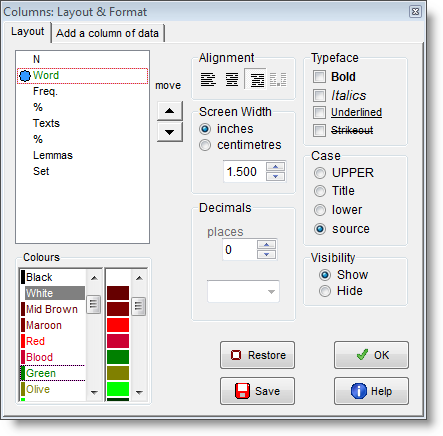Screen dimensions: 443x436
Task: Click the blue marker beside Word
Action: [x=25, y=76]
